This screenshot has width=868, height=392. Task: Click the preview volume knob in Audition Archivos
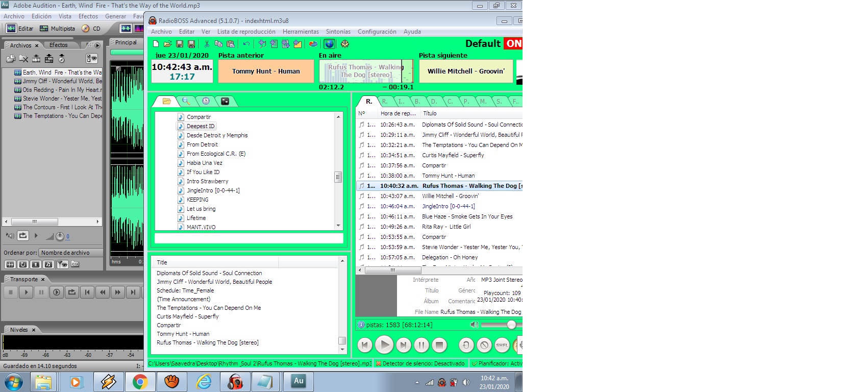(60, 236)
